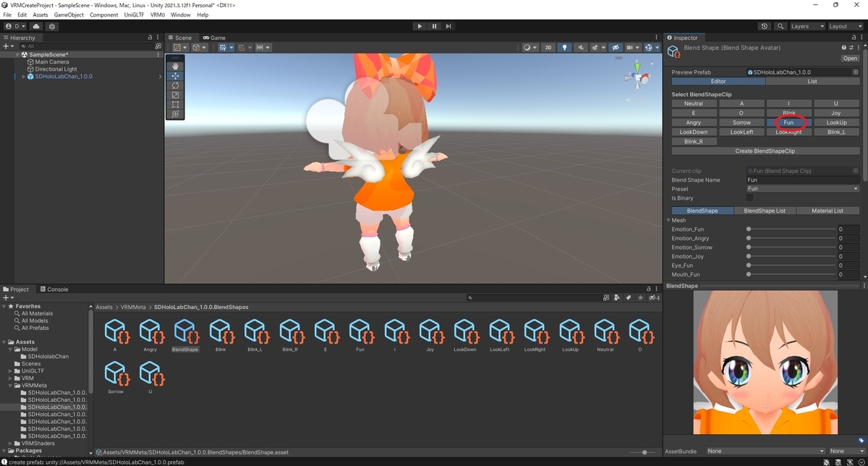Select the Move tool in Scene toolbar

click(175, 76)
